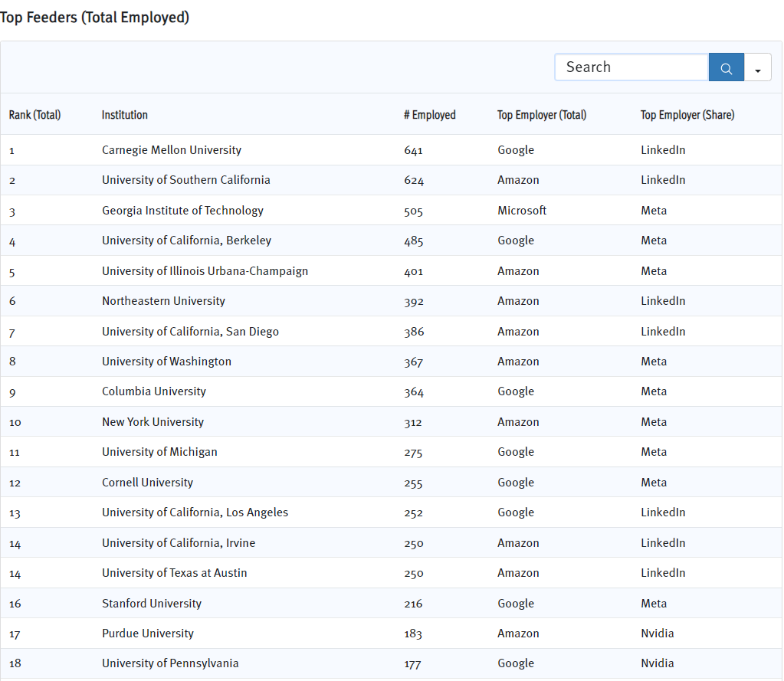
Task: Select Carnegie Mellon University cell
Action: (x=172, y=150)
